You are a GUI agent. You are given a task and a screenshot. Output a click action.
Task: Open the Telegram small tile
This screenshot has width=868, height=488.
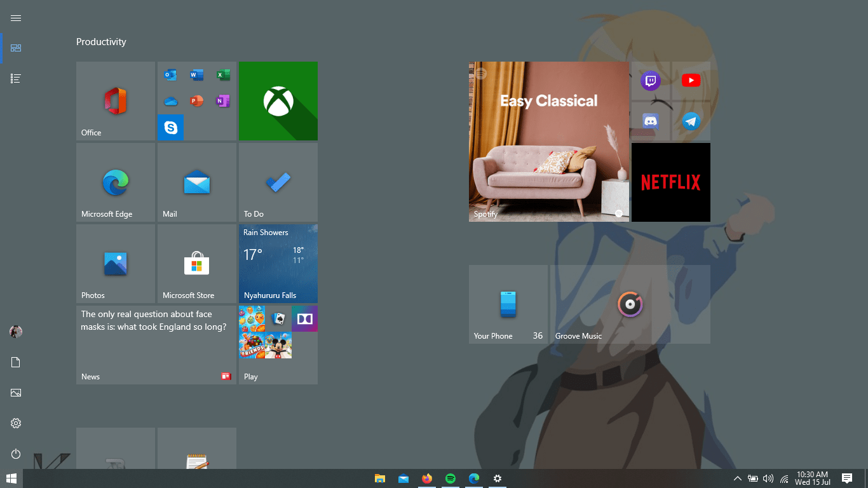click(x=691, y=121)
